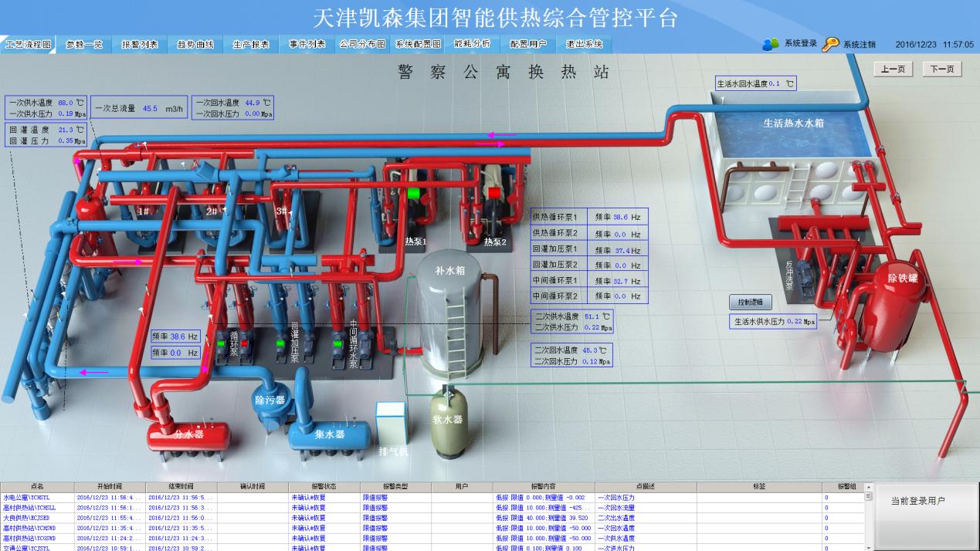
Task: Click the alarm table scrollbar down arrow
Action: click(868, 546)
